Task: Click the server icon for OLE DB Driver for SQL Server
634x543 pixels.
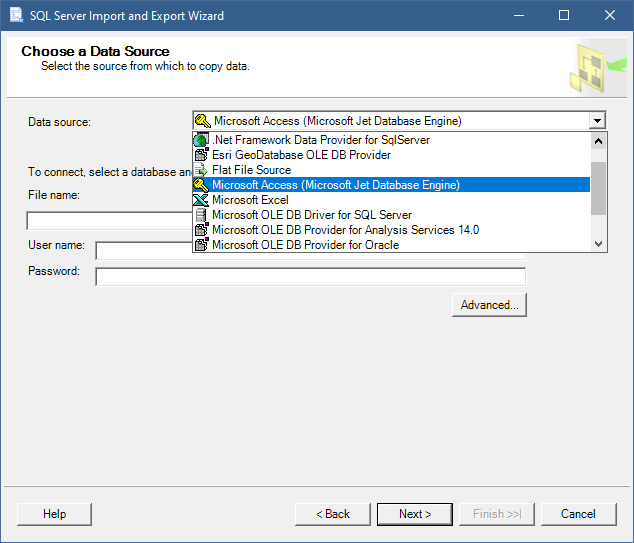Action: [201, 215]
